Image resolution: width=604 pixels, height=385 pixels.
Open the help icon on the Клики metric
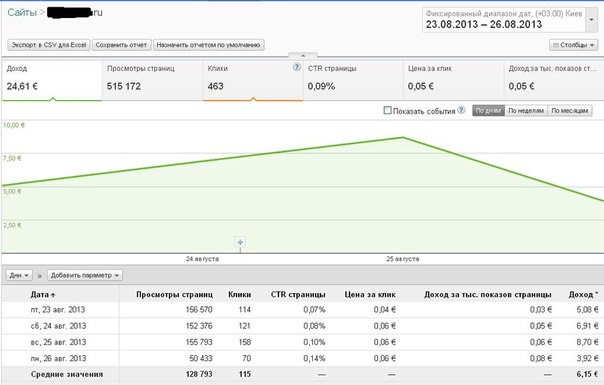click(x=297, y=67)
